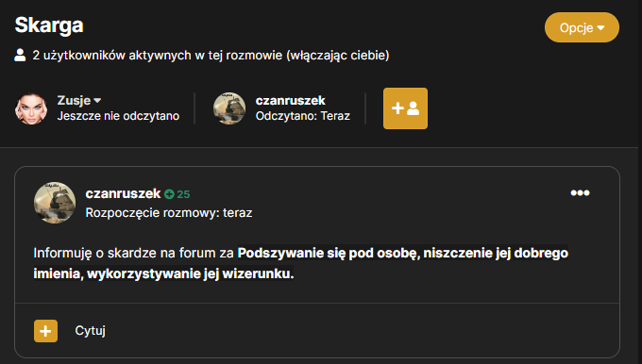The height and width of the screenshot is (364, 642).
Task: Click the Skarga conversation title
Action: [x=49, y=25]
